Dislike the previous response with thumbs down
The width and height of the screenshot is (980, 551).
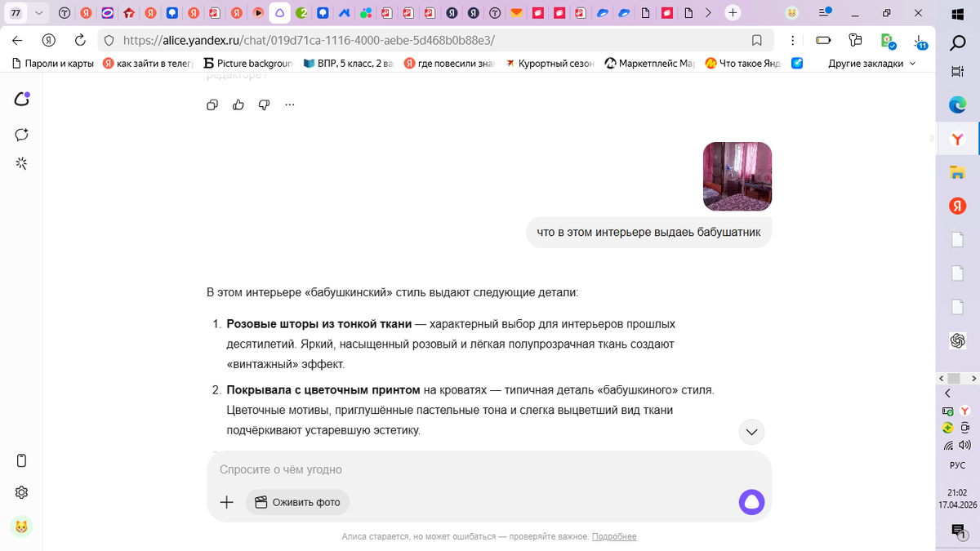tap(264, 104)
